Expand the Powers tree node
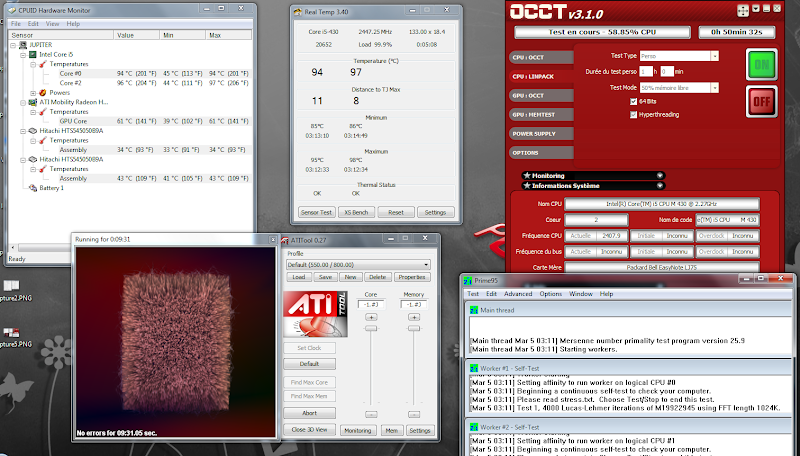 (x=33, y=93)
